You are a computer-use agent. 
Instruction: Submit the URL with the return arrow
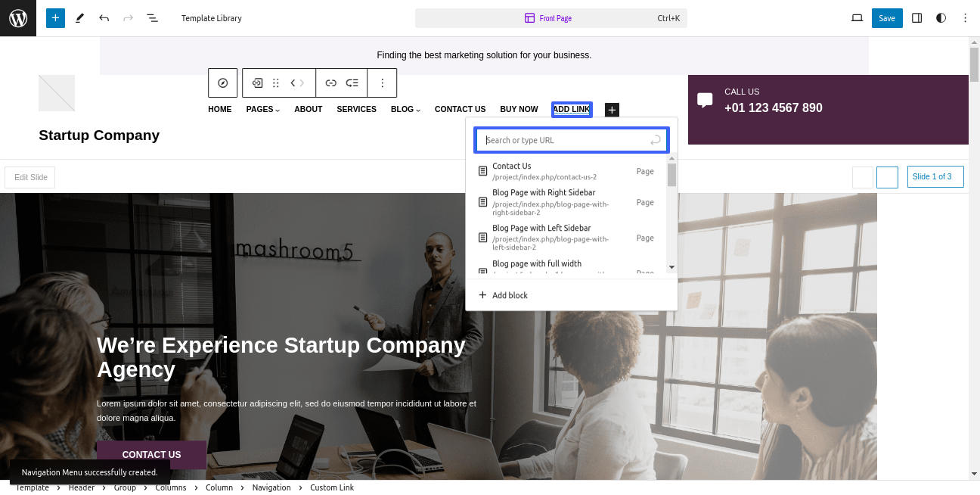click(x=656, y=140)
